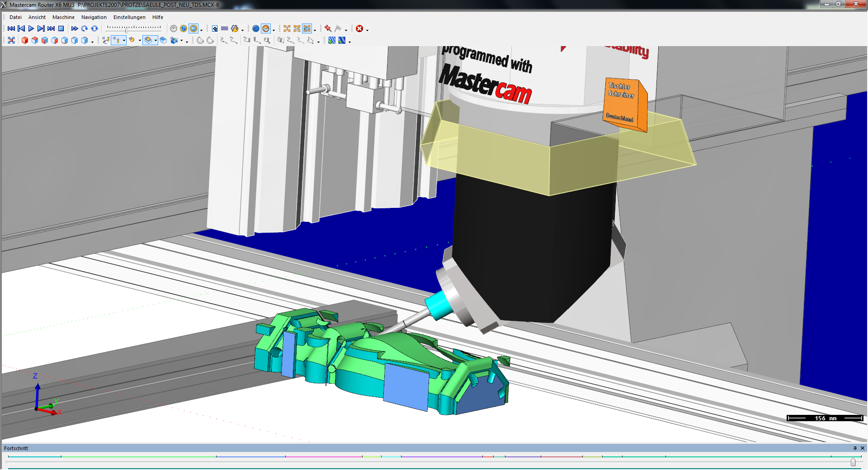Pin the Fortschritt panel
This screenshot has width=868, height=470.
pos(855,448)
